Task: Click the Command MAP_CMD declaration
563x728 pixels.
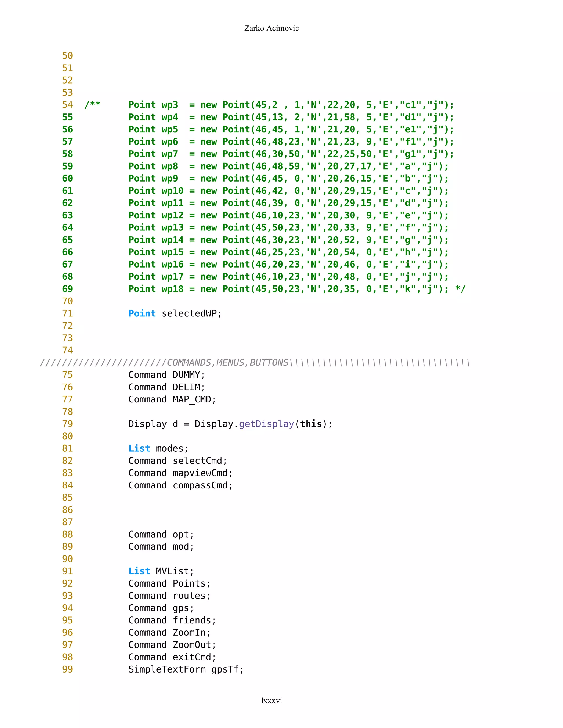Action: pyautogui.click(x=172, y=399)
